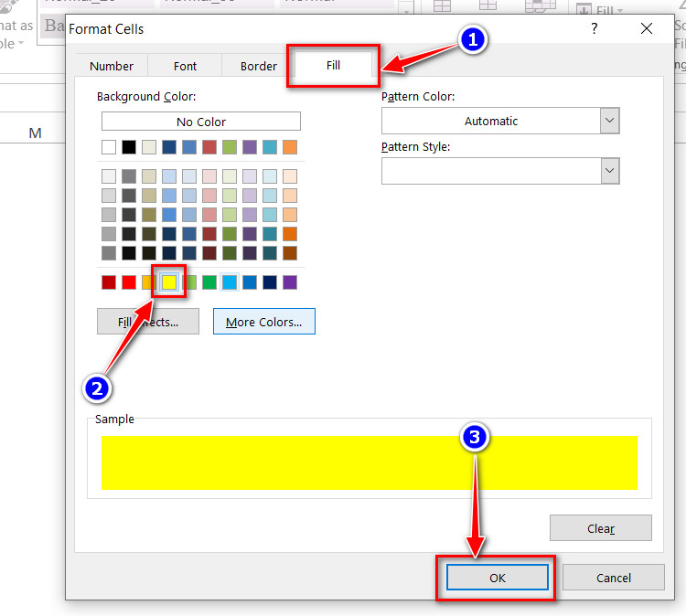The width and height of the screenshot is (686, 616).
Task: Choose the yellow standard color swatch
Action: click(169, 282)
